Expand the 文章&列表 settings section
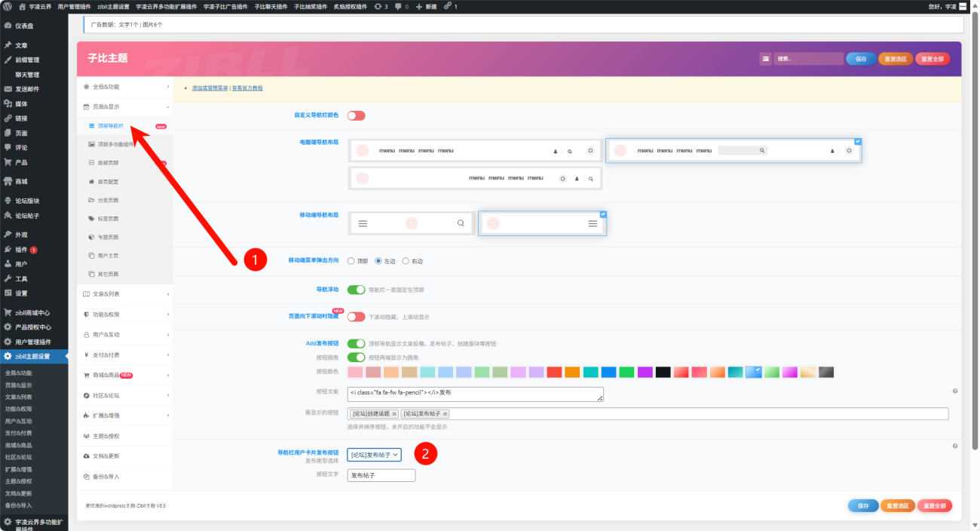 tap(125, 294)
